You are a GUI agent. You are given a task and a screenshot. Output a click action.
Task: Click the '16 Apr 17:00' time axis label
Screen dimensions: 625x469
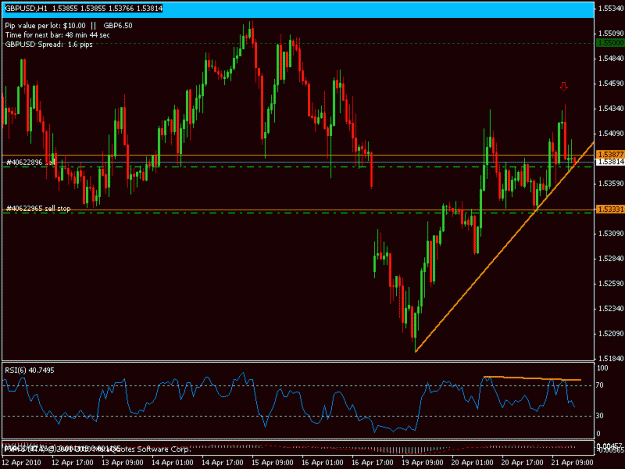(x=372, y=462)
